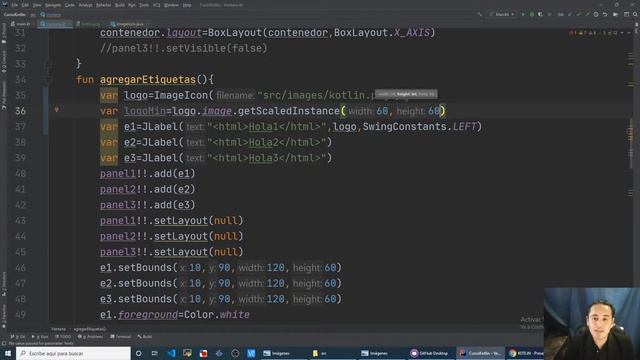Click agregarEtiquetas function name on line 34
The width and height of the screenshot is (640, 360).
tap(148, 79)
